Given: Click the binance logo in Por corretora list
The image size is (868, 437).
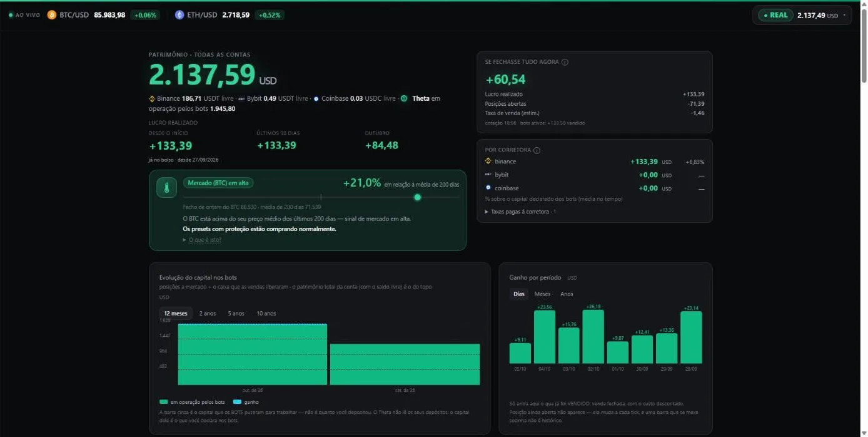Looking at the screenshot, I should 488,162.
